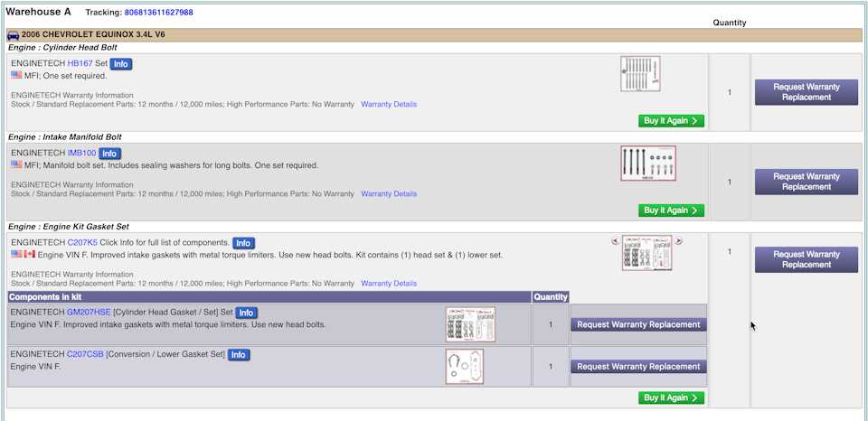Open Info for the C207K5 gasket kit
Screen dimensions: 868x421
pos(243,243)
